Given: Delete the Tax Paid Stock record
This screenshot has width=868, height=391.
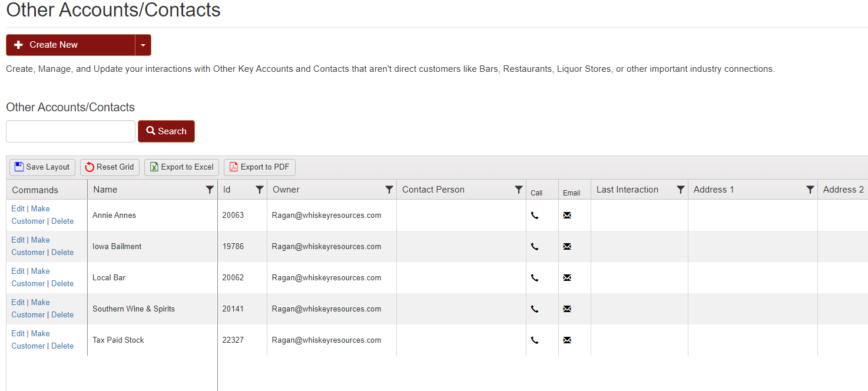Looking at the screenshot, I should click(62, 346).
